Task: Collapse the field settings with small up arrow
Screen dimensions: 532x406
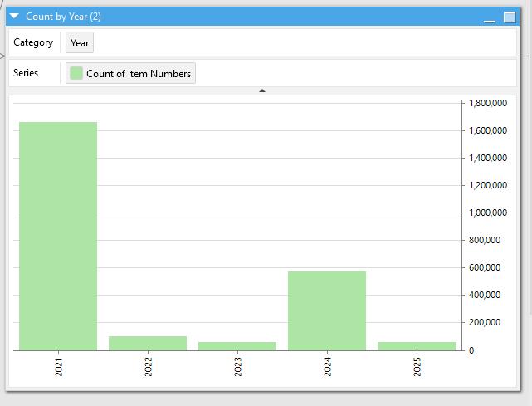Action: (262, 90)
